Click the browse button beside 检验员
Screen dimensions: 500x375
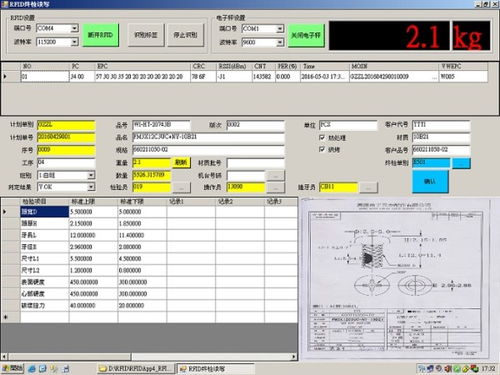pyautogui.click(x=181, y=188)
